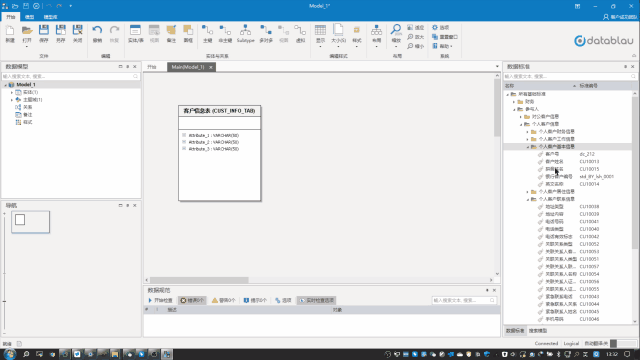Click Start check (开始检查) button
Viewport: 640px width, 360px height.
160,300
